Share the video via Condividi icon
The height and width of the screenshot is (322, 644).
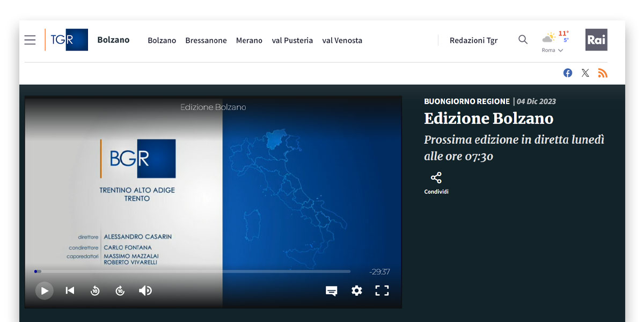[x=436, y=178]
